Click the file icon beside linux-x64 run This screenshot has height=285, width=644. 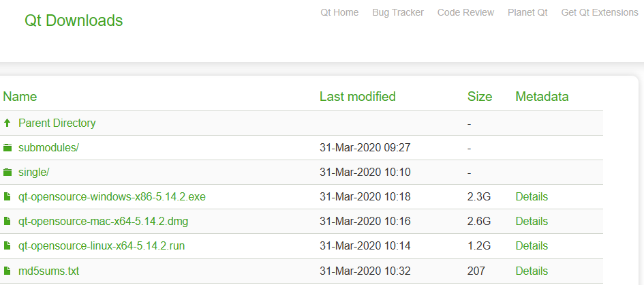pyautogui.click(x=7, y=246)
